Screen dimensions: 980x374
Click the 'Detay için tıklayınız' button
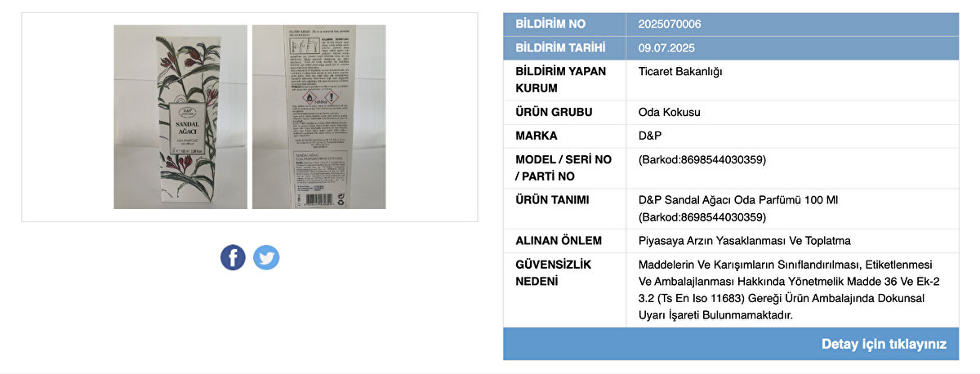click(731, 344)
